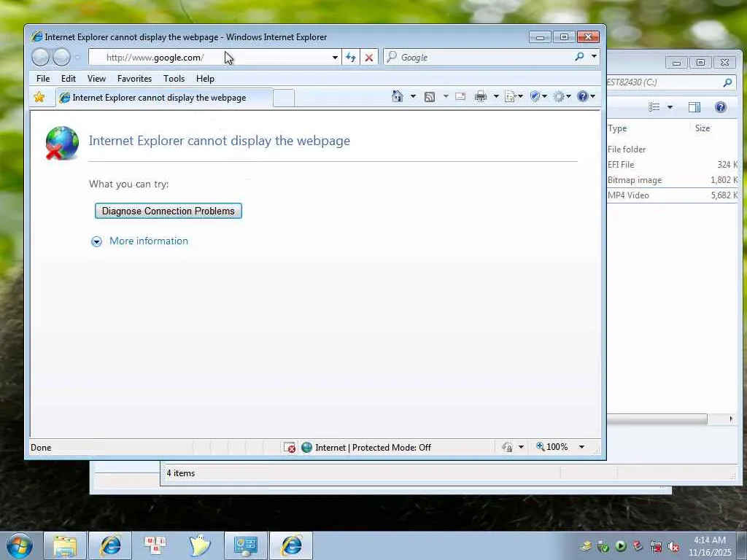Screen dimensions: 747x560
Task: Open the Page menu icon
Action: 510,97
